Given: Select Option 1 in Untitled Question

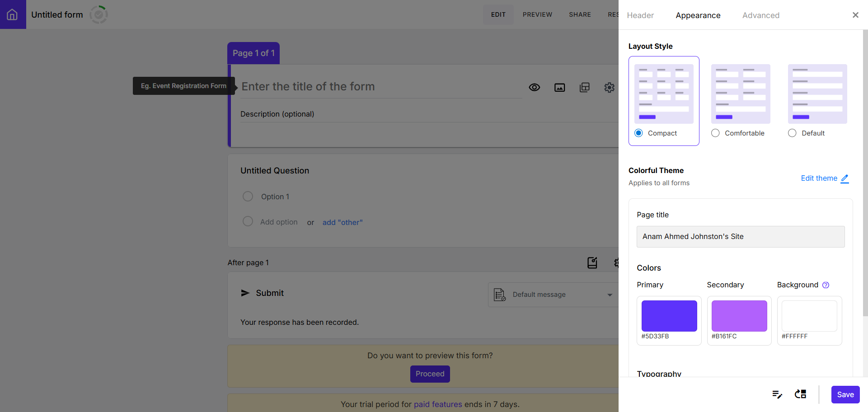Looking at the screenshot, I should click(248, 196).
